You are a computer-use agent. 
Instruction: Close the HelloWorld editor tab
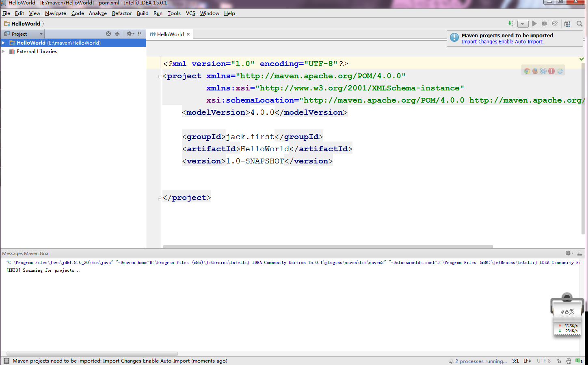pyautogui.click(x=188, y=34)
